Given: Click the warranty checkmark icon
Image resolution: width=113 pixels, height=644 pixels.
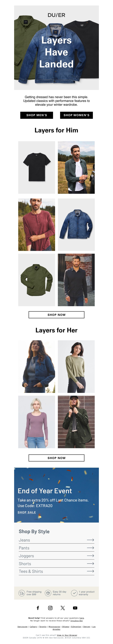Looking at the screenshot, I should [x=74, y=593].
